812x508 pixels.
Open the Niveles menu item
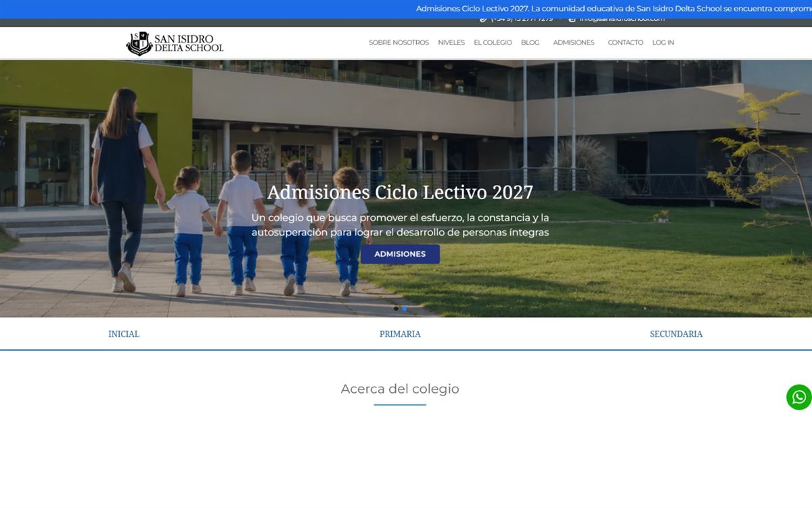pyautogui.click(x=451, y=43)
